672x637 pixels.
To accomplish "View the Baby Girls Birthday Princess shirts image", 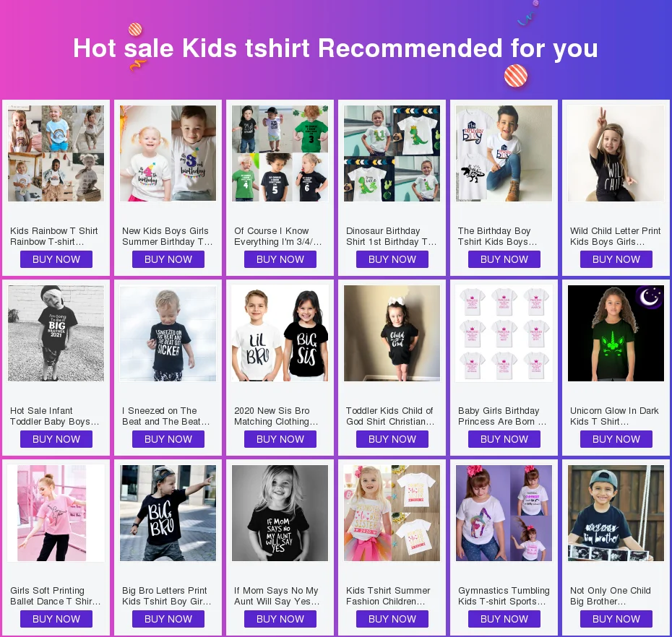I will 504,333.
